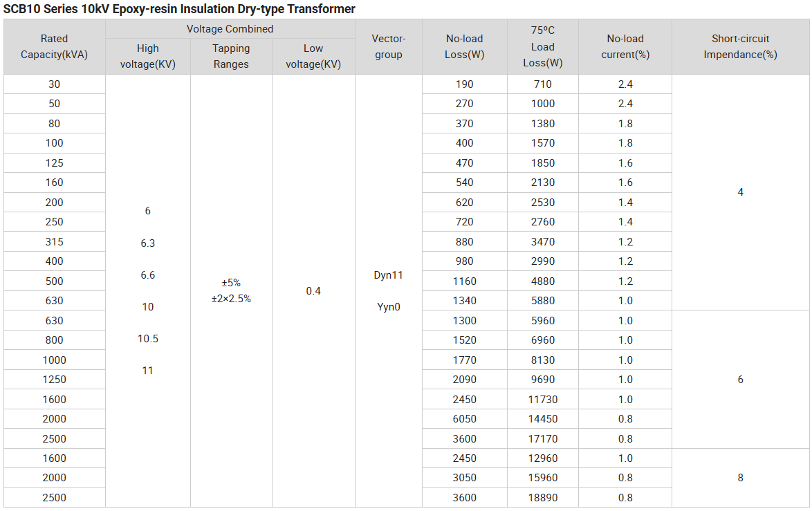Select the 0.4 low voltage value

[313, 291]
